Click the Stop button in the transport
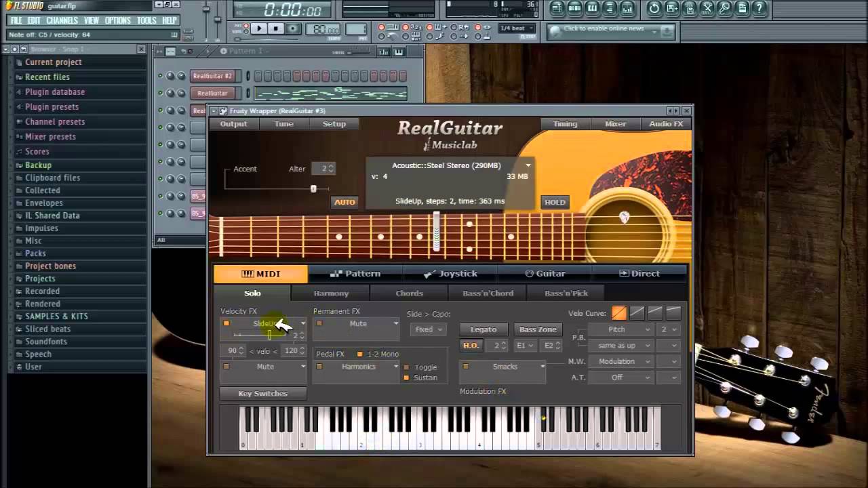 coord(275,28)
